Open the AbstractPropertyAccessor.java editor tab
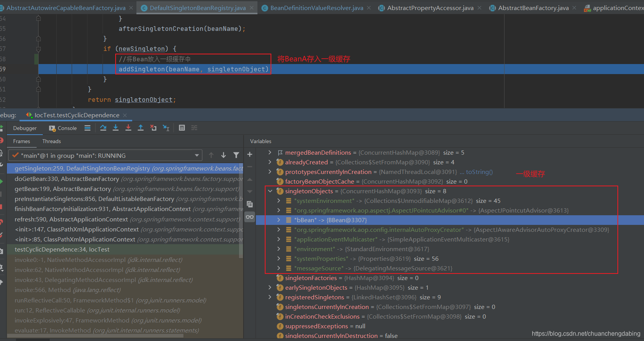The image size is (644, 341). 430,8
